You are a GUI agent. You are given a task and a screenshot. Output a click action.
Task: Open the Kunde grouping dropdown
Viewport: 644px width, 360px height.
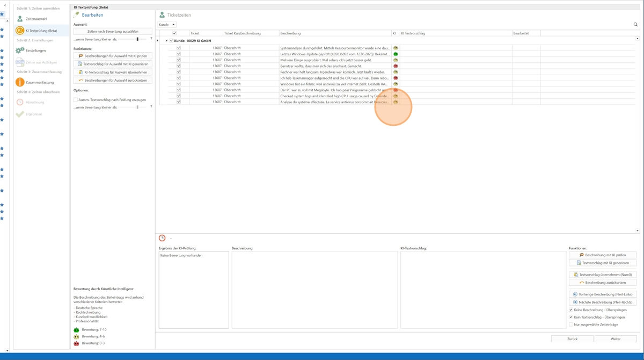coord(167,25)
